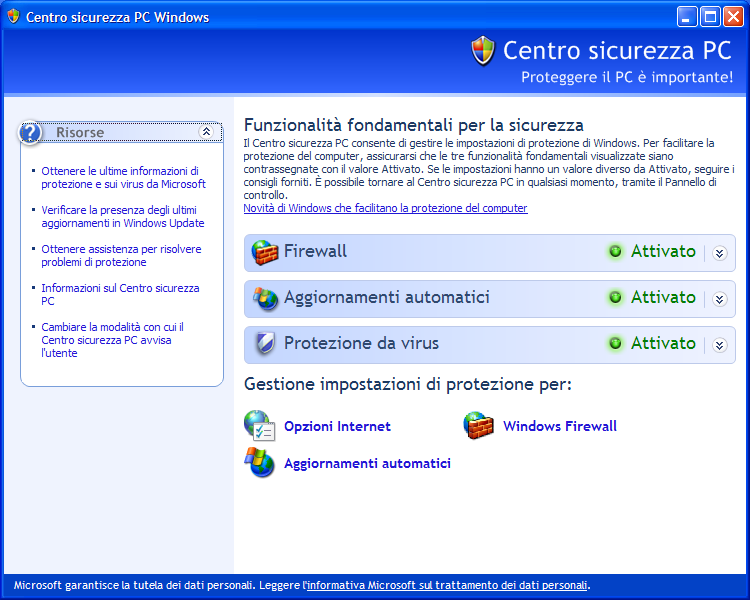Viewport: 750px width, 600px height.
Task: Maximize the Centro sicurezza PC window
Action: point(710,16)
